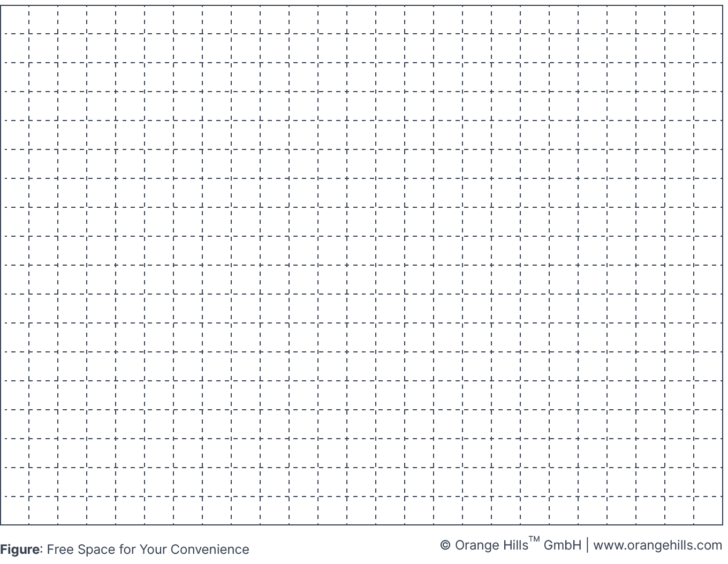
Task: Click the top-left cell of the dashed grid
Action: pos(15,20)
